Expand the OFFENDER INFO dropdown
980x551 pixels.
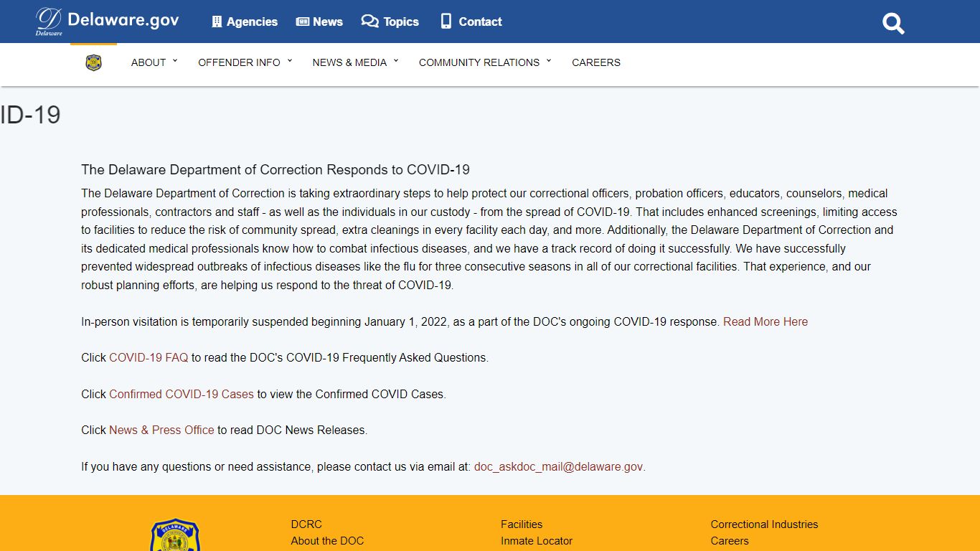[245, 62]
